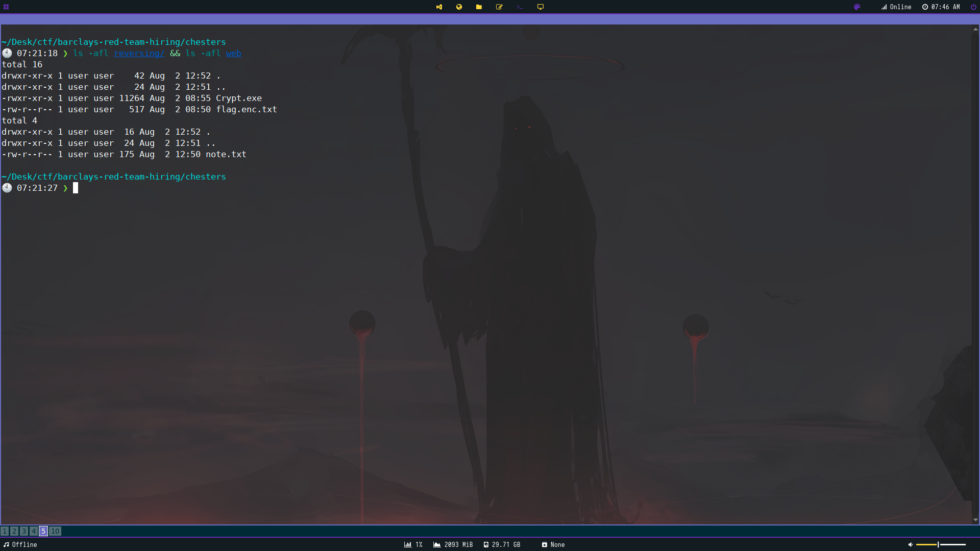Viewport: 980px width, 551px height.
Task: Click the reversing/ path in command
Action: point(139,53)
